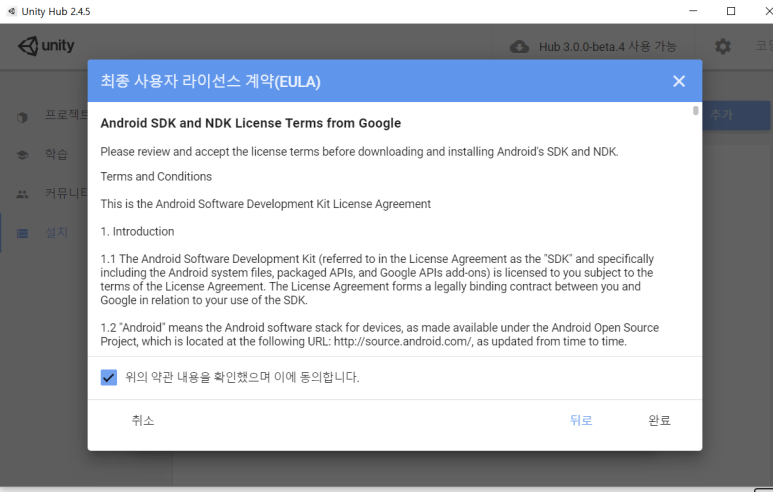
Task: Click the EULA dialog title 최종 사용자 라이선스 계약
Action: pyautogui.click(x=211, y=81)
